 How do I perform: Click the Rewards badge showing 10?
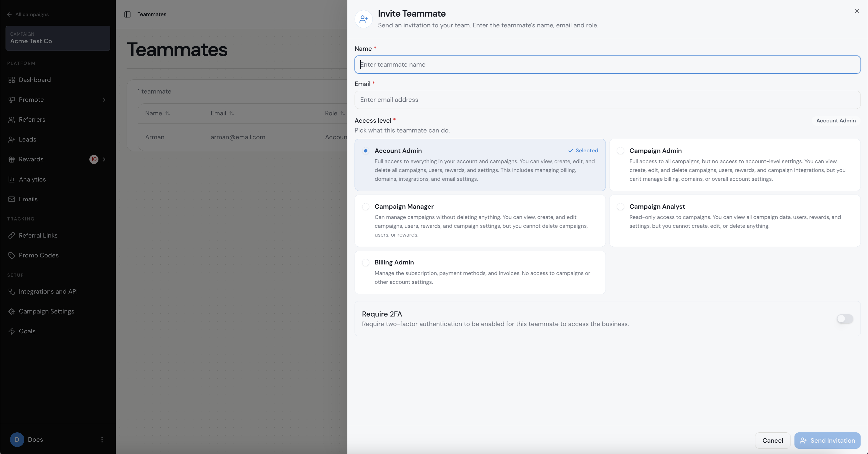coord(94,160)
